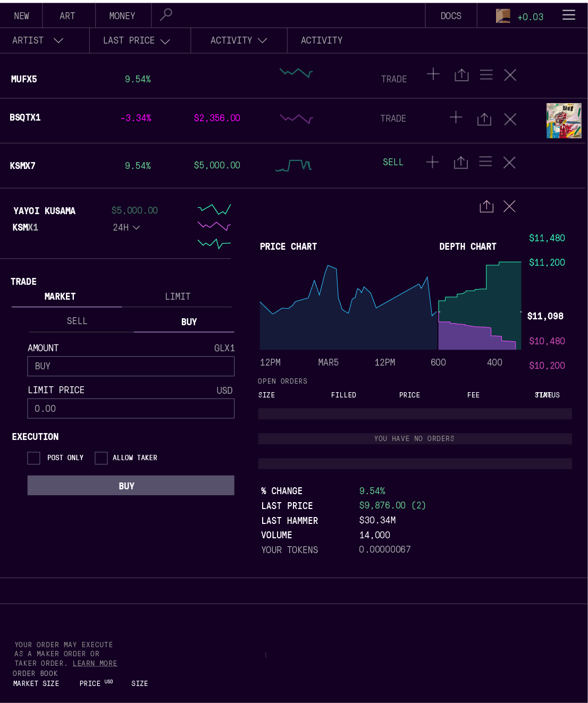Remove the KSMX7 row with X icon
588x703 pixels.
[x=509, y=162]
